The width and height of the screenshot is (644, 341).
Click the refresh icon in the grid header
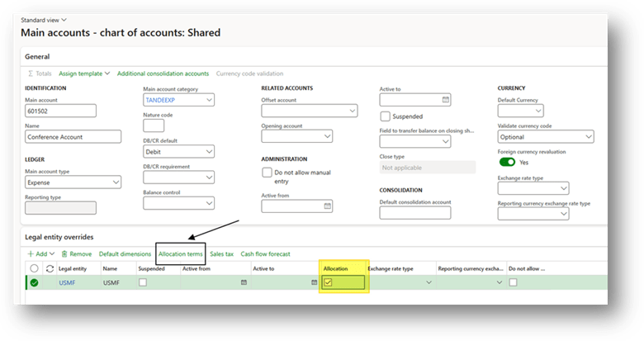[x=48, y=268]
